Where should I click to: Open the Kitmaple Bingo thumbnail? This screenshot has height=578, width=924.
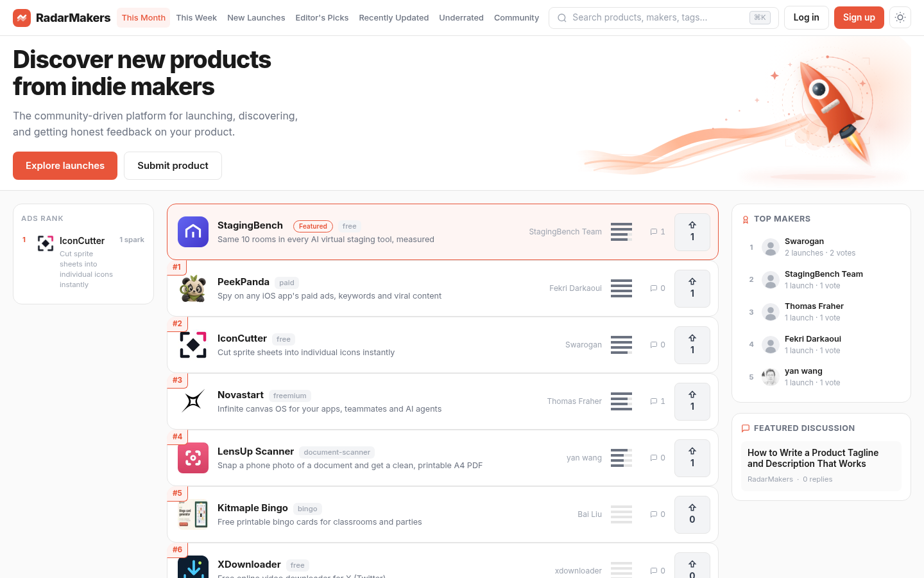193,514
